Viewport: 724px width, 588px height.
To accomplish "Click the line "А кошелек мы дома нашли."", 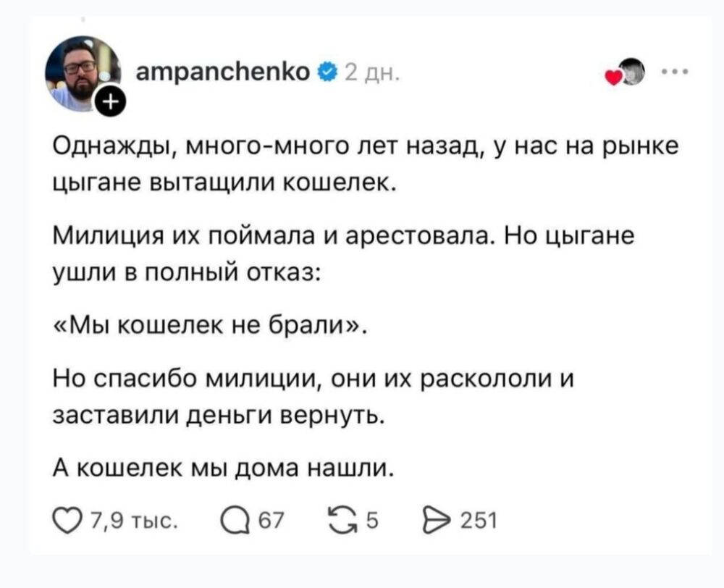I will click(x=224, y=469).
